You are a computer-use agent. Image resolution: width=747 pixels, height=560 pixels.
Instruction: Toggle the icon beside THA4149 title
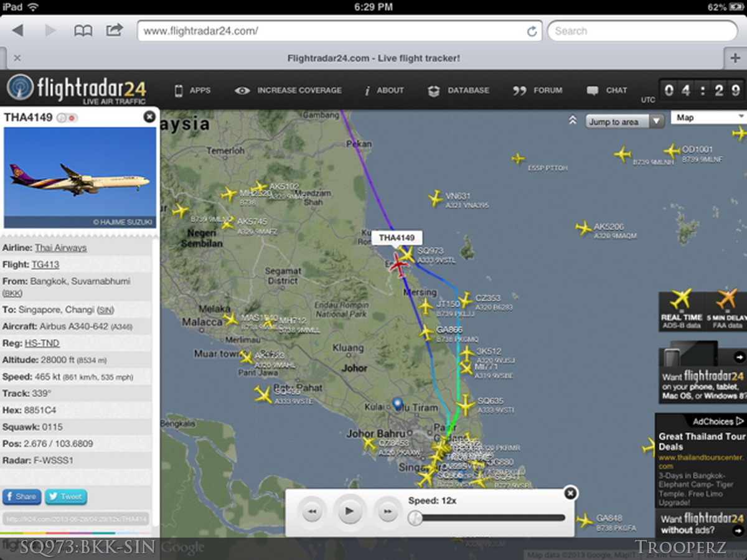[x=67, y=118]
